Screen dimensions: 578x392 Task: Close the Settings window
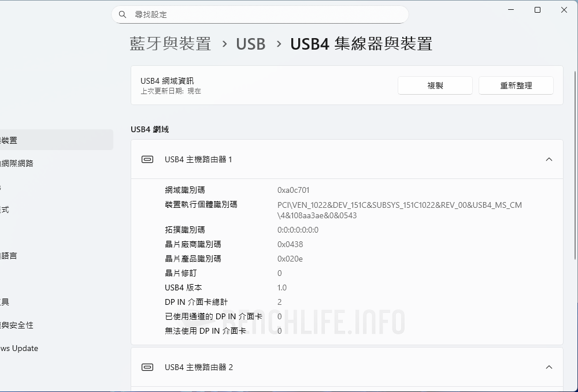tap(564, 10)
